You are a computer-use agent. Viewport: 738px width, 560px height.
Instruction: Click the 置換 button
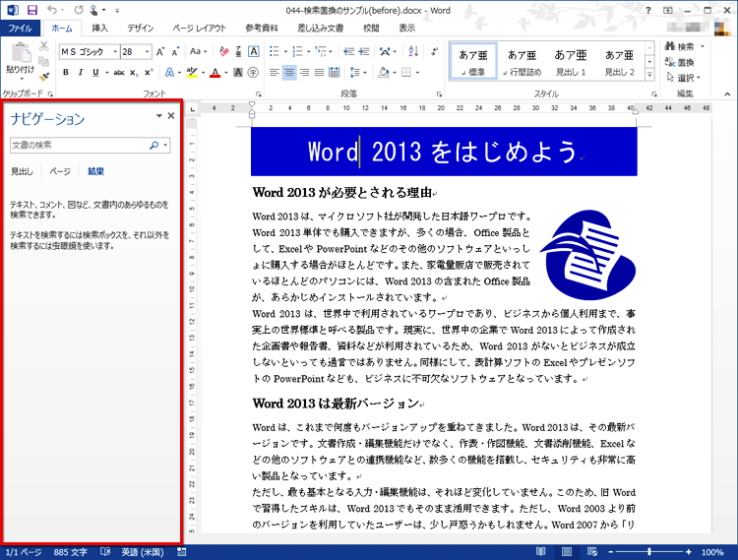(680, 62)
